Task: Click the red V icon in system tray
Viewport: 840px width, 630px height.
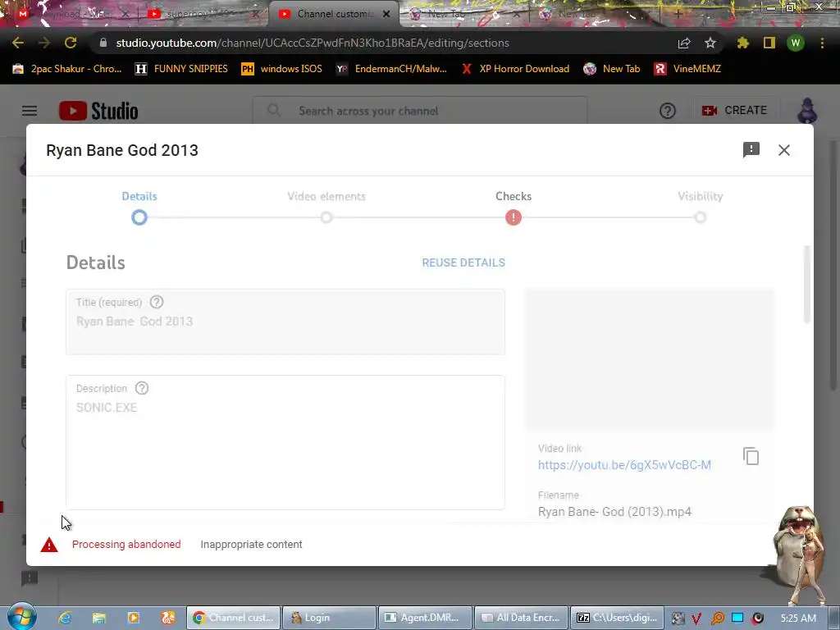Action: [696, 619]
